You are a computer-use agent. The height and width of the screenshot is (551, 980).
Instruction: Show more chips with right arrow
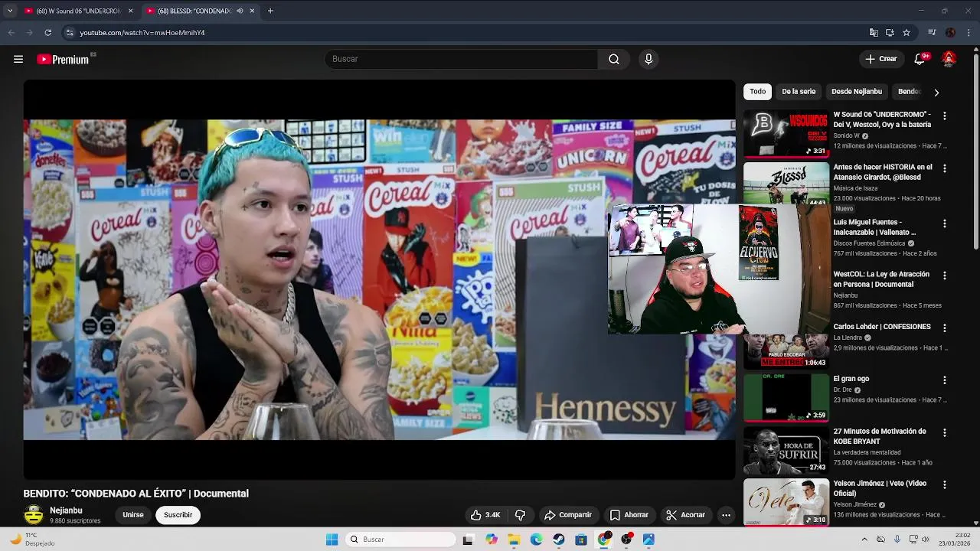936,92
